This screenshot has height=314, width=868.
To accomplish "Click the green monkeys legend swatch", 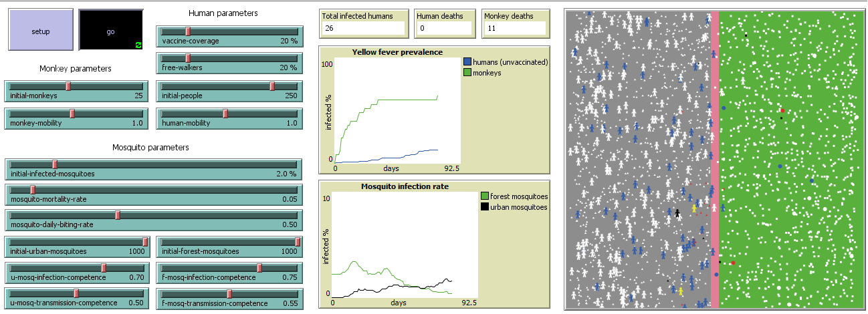I will (467, 73).
